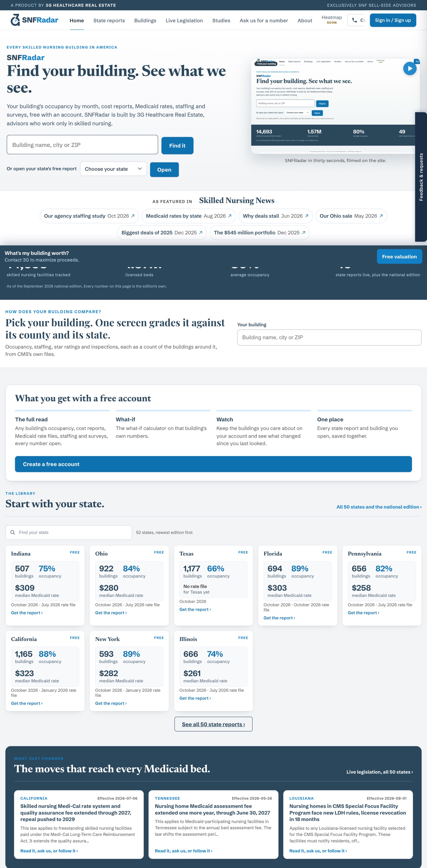Image resolution: width=427 pixels, height=868 pixels.
Task: Click the Your building search field
Action: click(x=329, y=337)
